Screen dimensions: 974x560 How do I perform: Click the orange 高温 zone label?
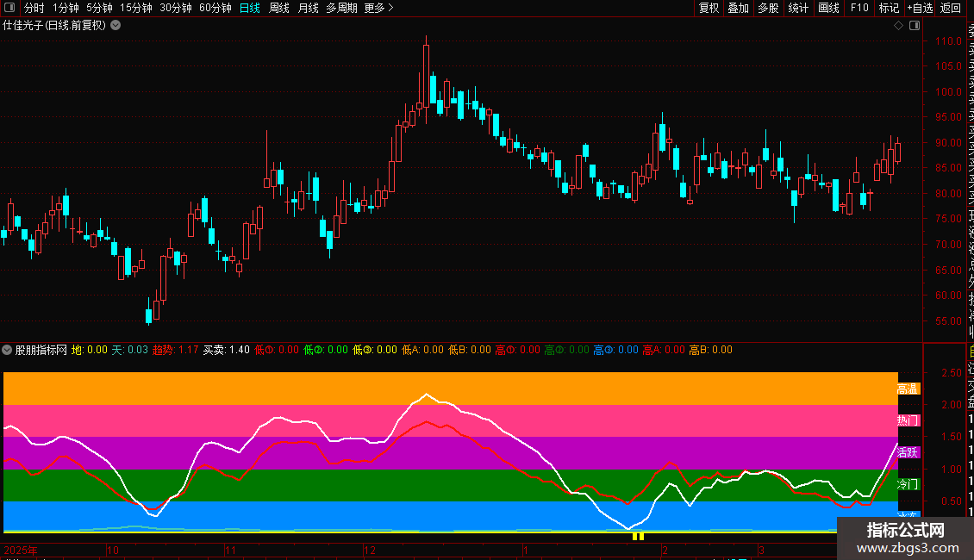(x=908, y=389)
